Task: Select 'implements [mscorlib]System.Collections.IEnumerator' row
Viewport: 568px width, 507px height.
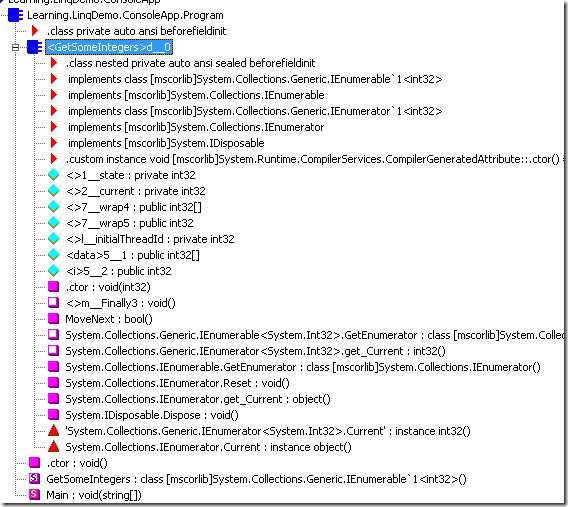Action: (x=196, y=127)
